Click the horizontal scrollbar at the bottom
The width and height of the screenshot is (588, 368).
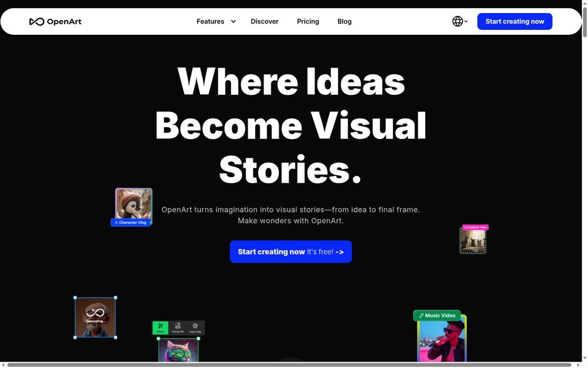click(289, 365)
